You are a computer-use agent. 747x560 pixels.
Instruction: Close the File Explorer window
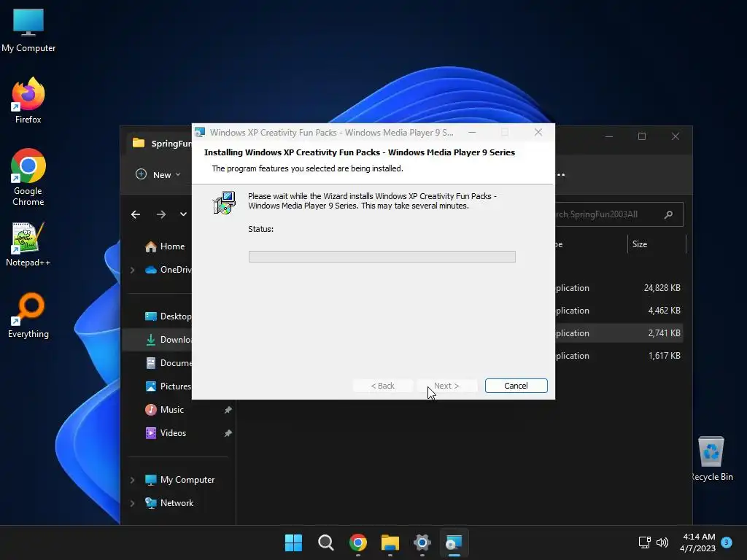676,136
